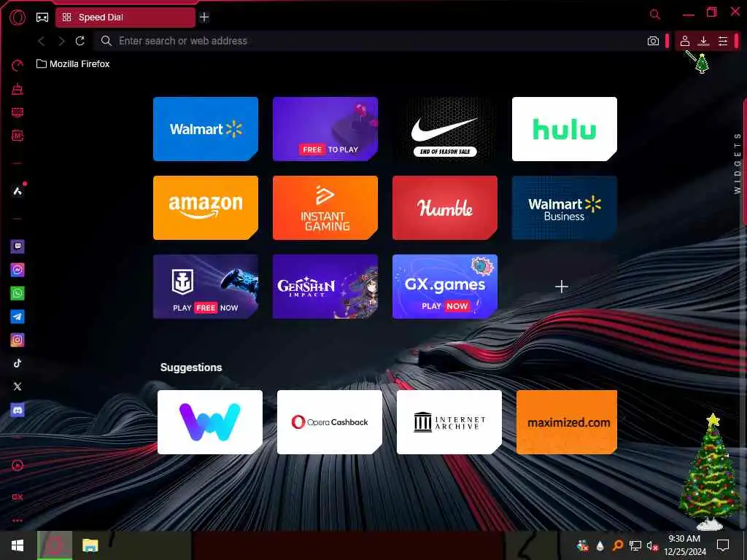Open the Mozilla Firefox bookmarks folder
The width and height of the screenshot is (747, 560).
point(73,64)
